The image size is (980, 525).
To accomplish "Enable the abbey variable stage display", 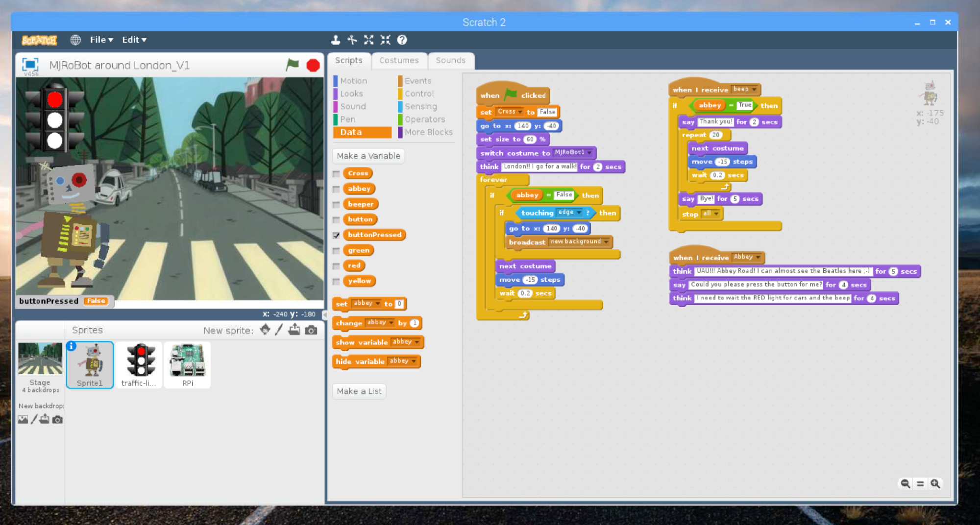I will (336, 189).
